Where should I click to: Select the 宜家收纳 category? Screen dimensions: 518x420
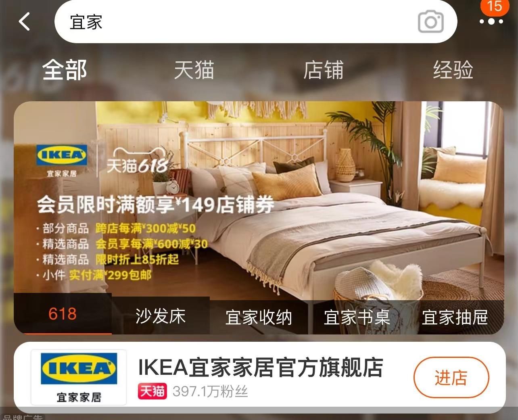[259, 317]
